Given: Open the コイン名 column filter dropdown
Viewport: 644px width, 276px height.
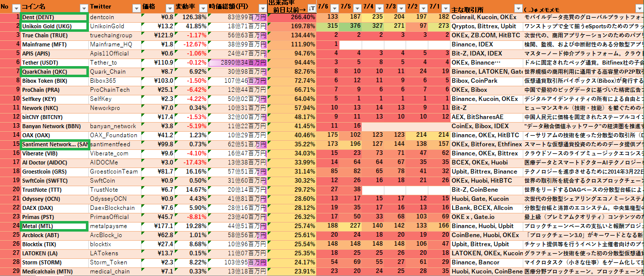Looking at the screenshot, I should [84, 8].
